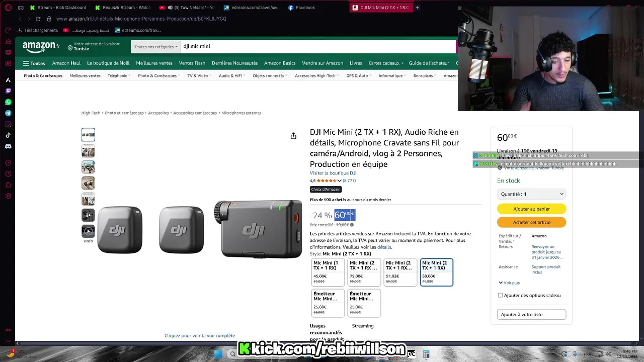This screenshot has width=644, height=362.
Task: Open the WhatsApp sidebar icon
Action: click(x=8, y=102)
